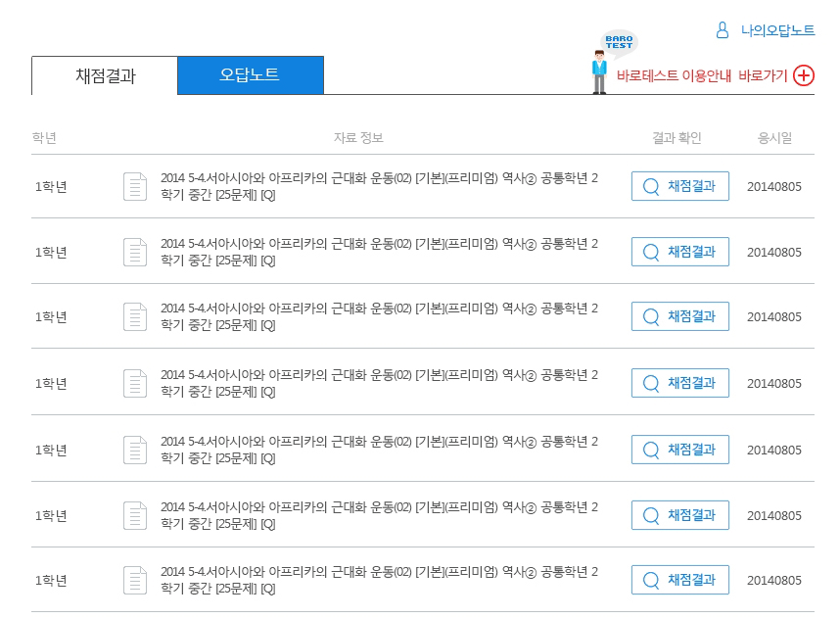The image size is (840, 618).
Task: Click the document icon in the last row
Action: (x=135, y=580)
